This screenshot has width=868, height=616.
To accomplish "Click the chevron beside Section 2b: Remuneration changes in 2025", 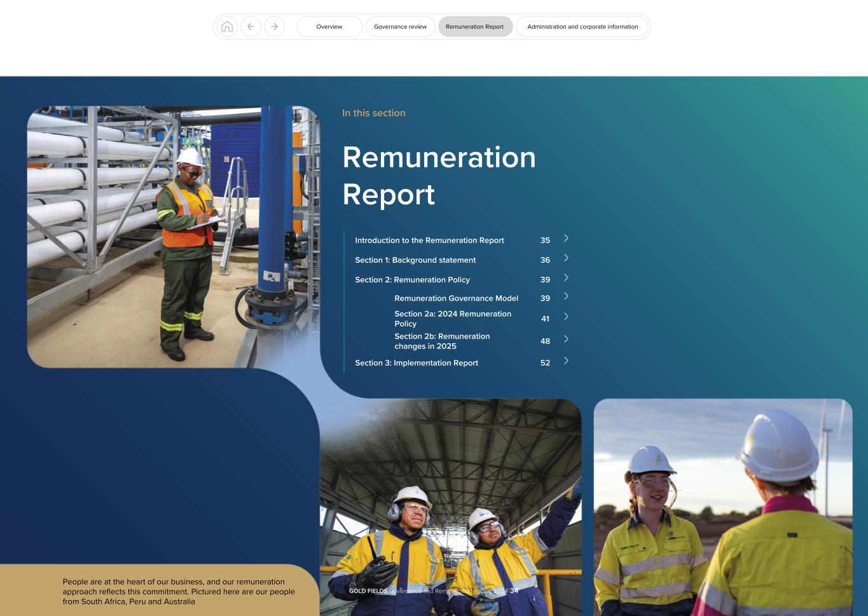I will click(x=566, y=339).
